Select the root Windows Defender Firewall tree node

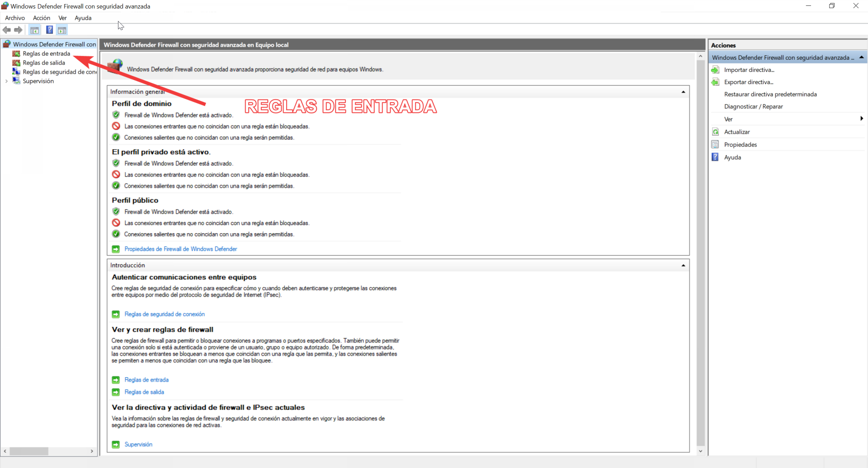[54, 44]
